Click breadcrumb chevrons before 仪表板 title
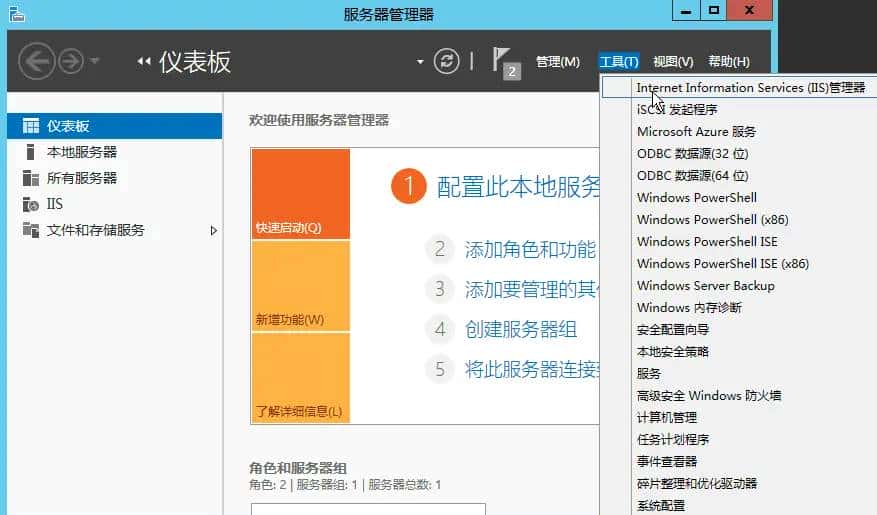The image size is (877, 515). [144, 62]
